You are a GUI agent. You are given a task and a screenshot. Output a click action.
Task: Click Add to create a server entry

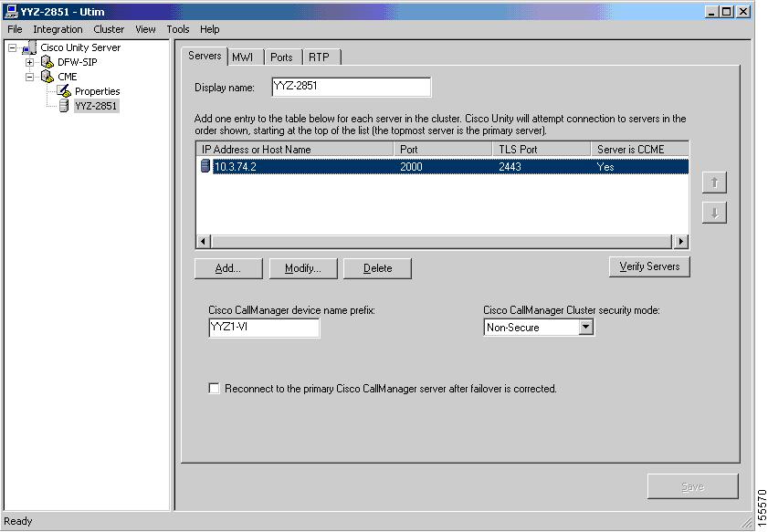(227, 268)
